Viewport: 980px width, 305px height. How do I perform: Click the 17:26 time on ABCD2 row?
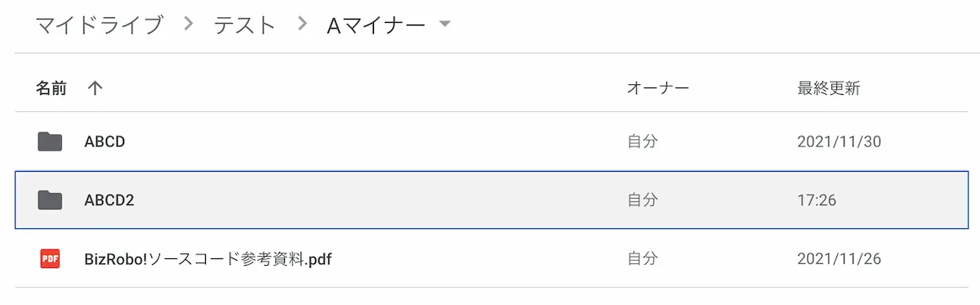click(817, 200)
